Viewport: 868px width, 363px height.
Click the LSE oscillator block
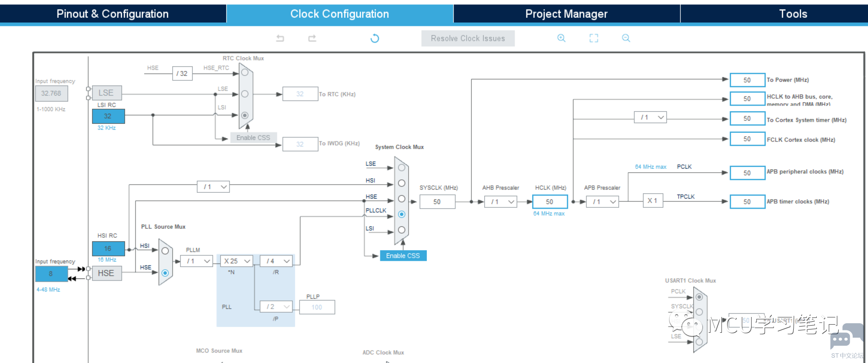106,93
